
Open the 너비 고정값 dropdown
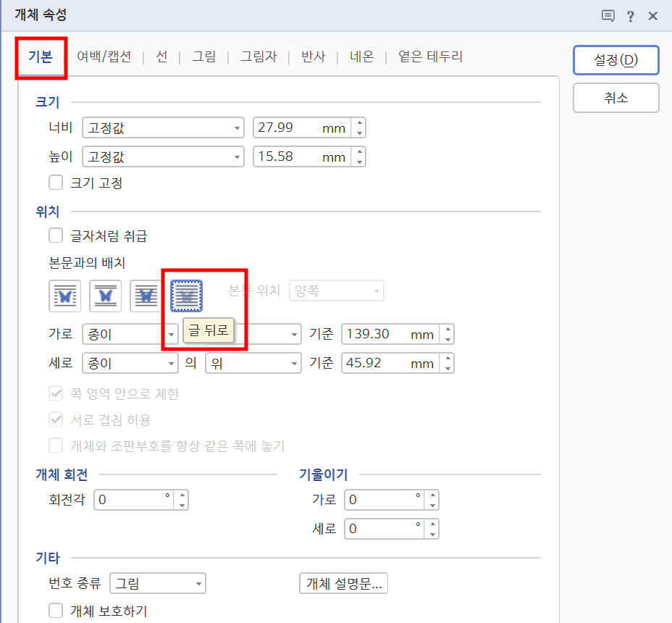coord(163,127)
